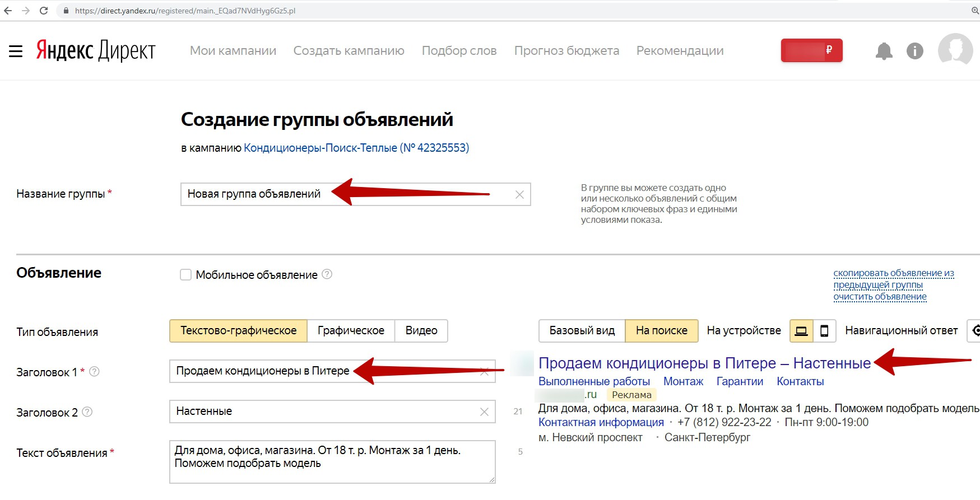Screen dimensions: 980x500
Task: Select mobile device preview
Action: [824, 331]
